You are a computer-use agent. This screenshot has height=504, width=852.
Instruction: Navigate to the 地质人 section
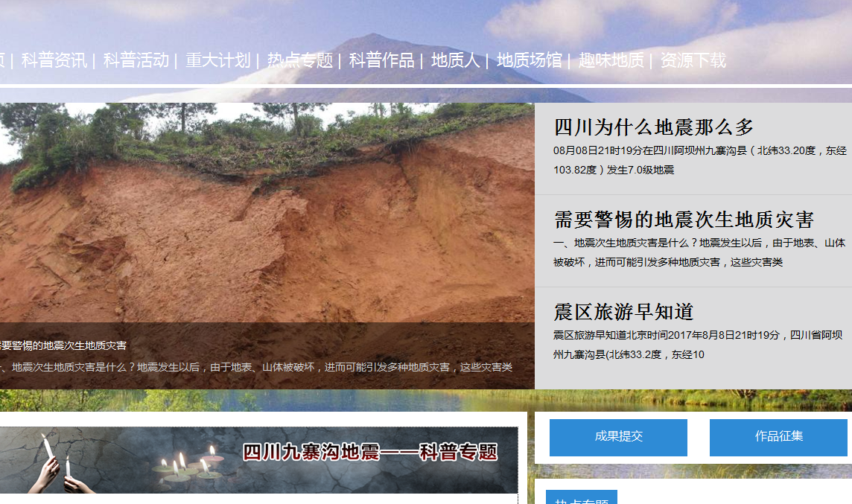(456, 60)
